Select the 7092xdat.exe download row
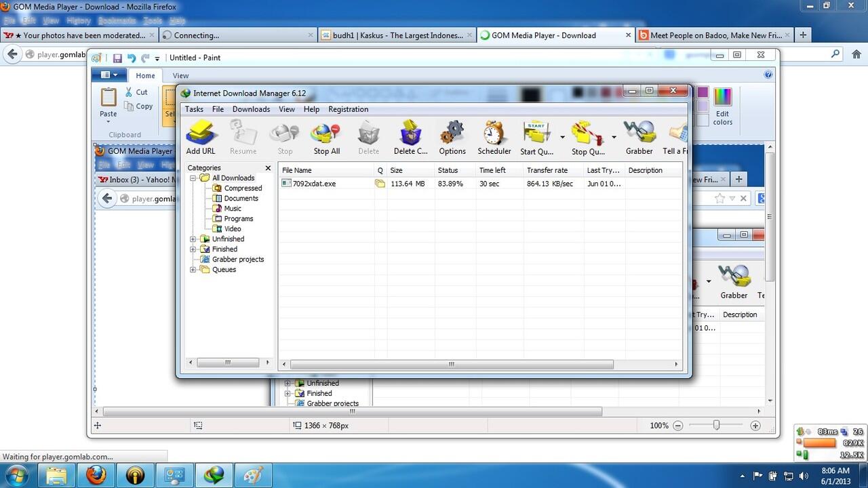Screen dimensions: 868x488 (480, 184)
